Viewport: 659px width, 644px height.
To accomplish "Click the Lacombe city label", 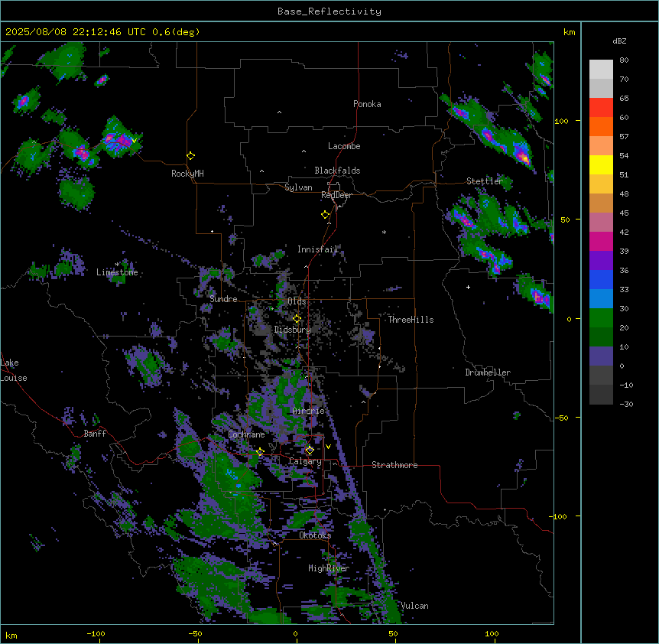I will coord(344,146).
